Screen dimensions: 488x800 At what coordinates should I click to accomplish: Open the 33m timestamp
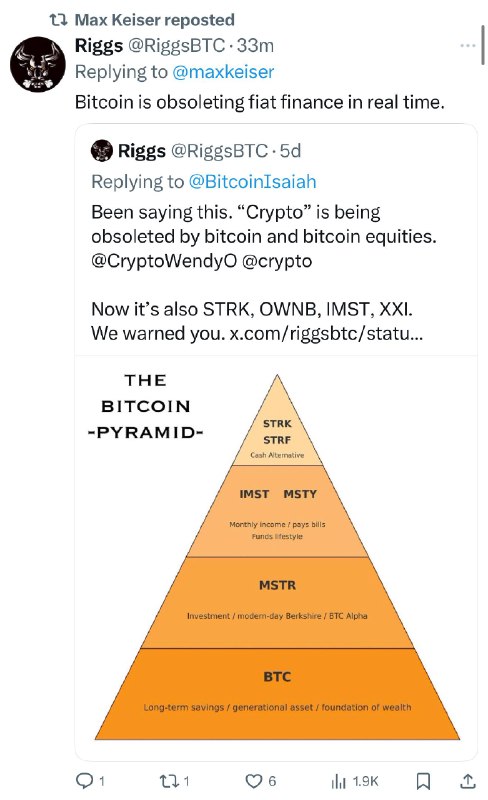coord(255,45)
